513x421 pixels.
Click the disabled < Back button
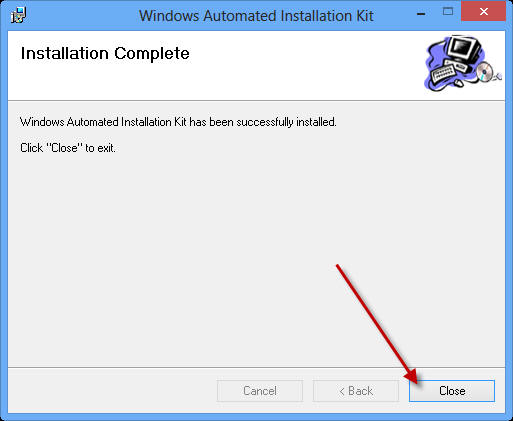[x=356, y=391]
